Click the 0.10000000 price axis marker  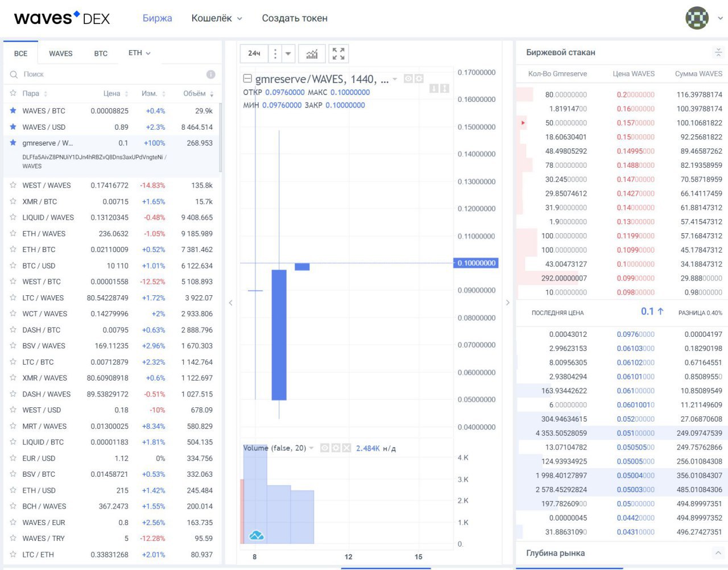tap(476, 263)
